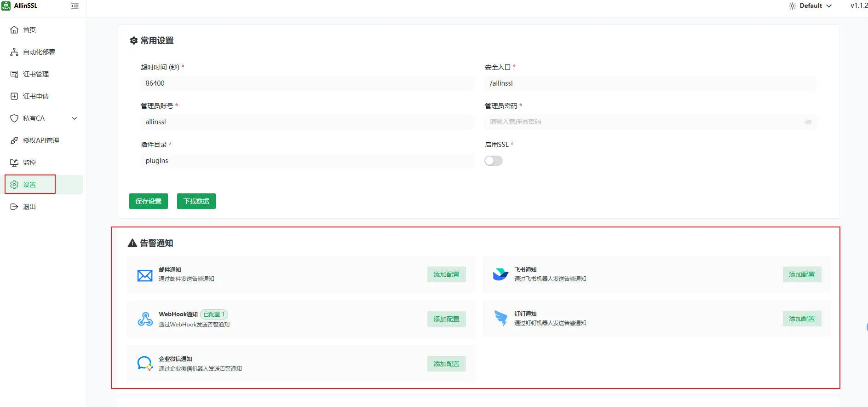The image size is (868, 407).
Task: Click the 自动化部署 workflow icon
Action: 14,52
